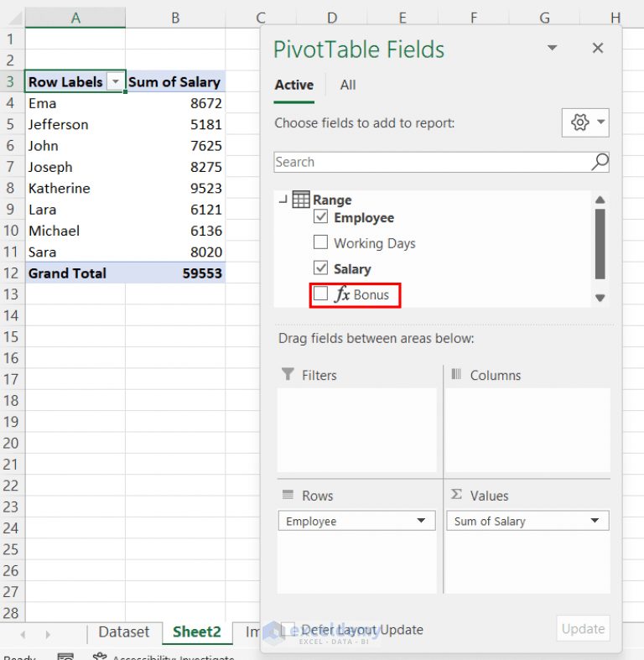Select the Katherine cell
Image resolution: width=644 pixels, height=660 pixels.
pos(75,188)
